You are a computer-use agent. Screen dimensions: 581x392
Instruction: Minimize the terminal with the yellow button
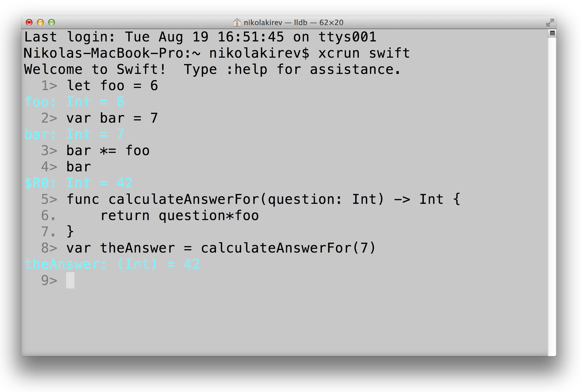[40, 22]
